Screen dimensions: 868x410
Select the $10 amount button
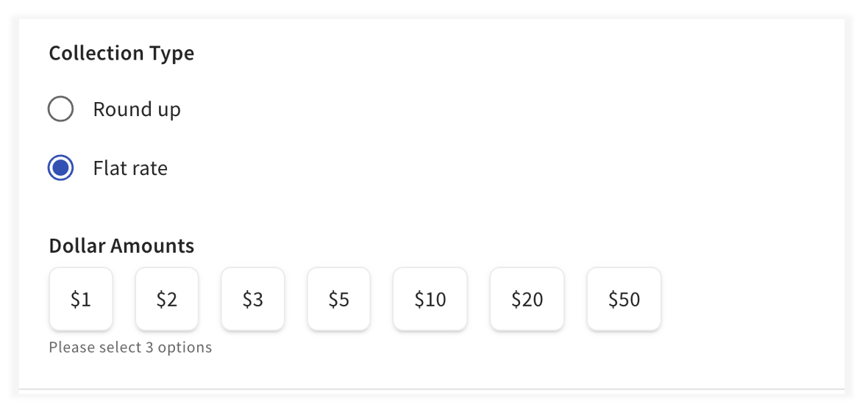pyautogui.click(x=430, y=299)
